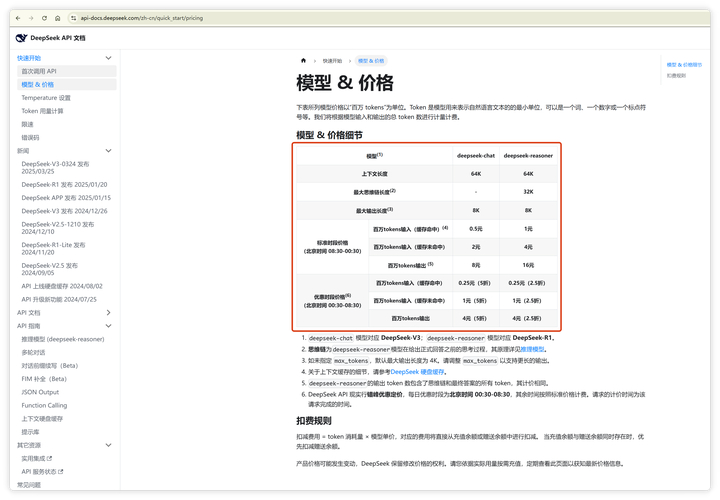
Task: Open 错误码 sidebar item
Action: pos(30,138)
